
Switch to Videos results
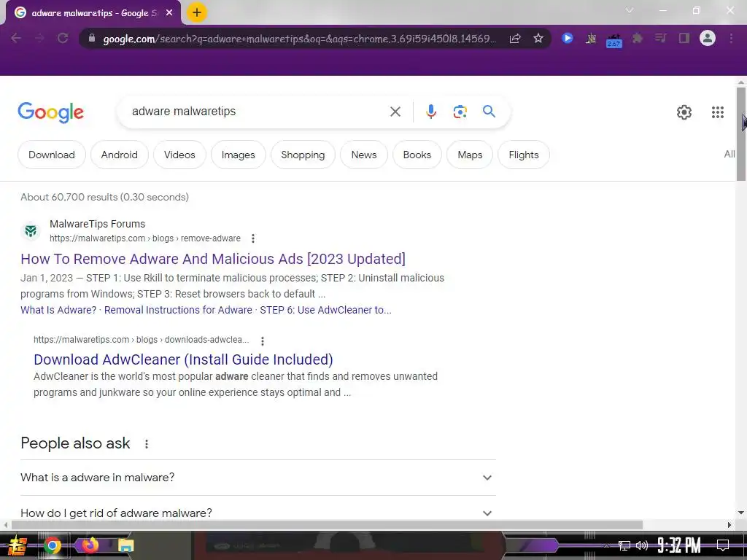click(x=179, y=155)
